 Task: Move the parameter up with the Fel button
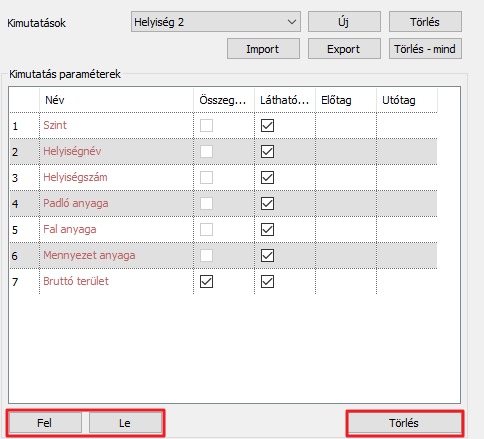click(x=45, y=423)
